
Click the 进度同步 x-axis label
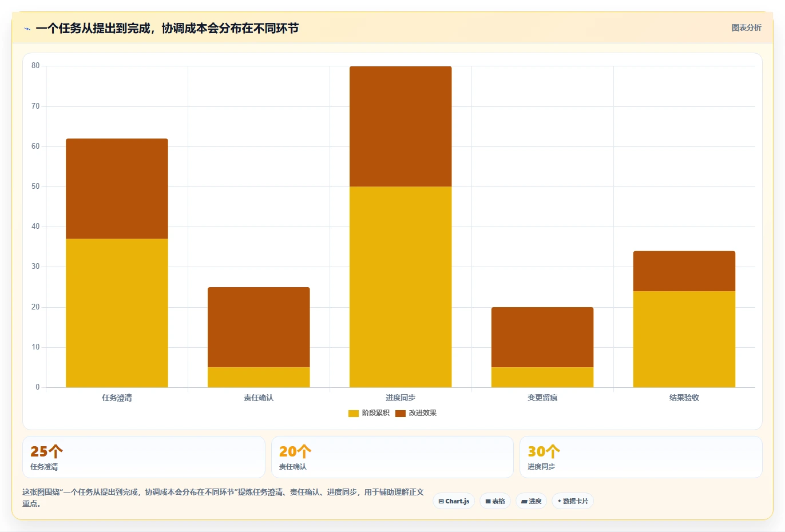401,398
